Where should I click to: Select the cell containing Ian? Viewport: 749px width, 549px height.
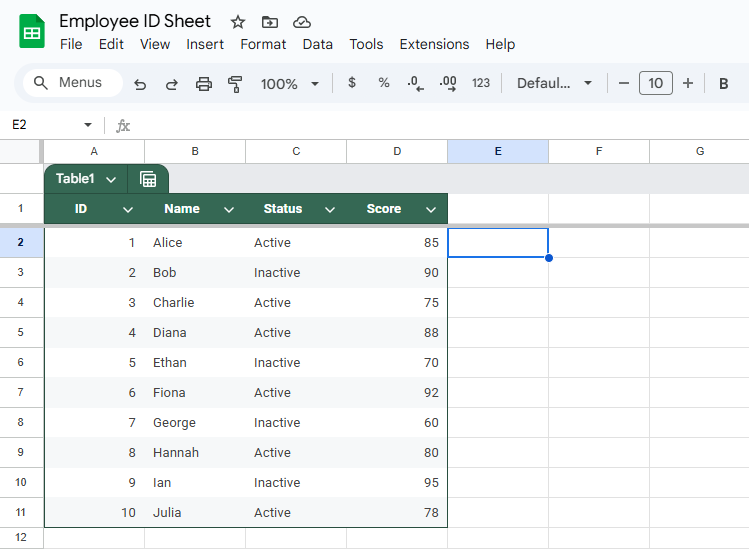195,483
